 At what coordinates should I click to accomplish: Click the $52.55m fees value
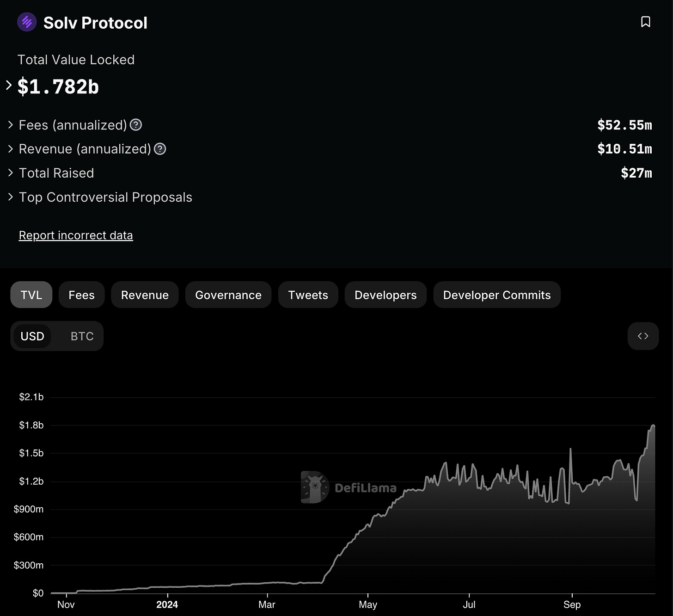coord(624,125)
